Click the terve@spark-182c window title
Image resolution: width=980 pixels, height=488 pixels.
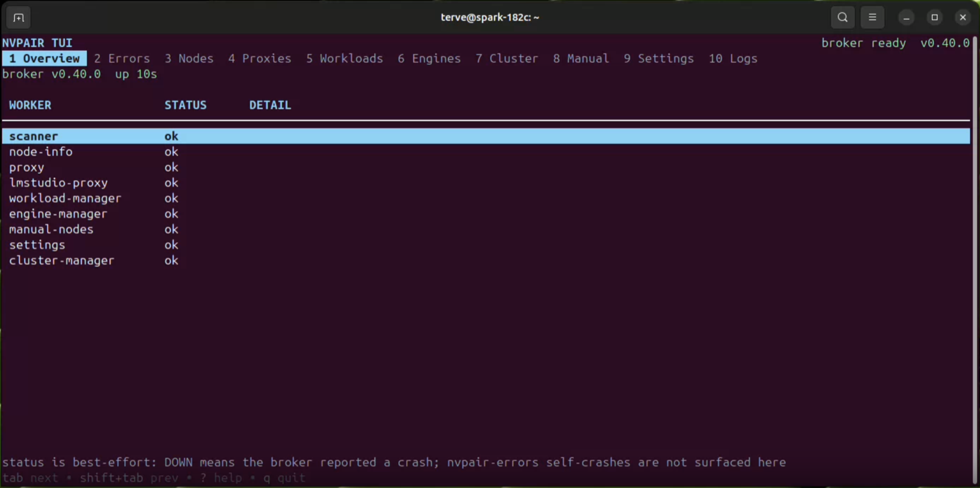[x=490, y=18]
